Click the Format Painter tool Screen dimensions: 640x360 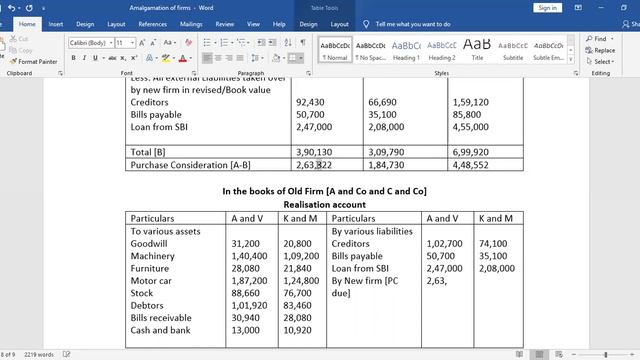(x=33, y=62)
